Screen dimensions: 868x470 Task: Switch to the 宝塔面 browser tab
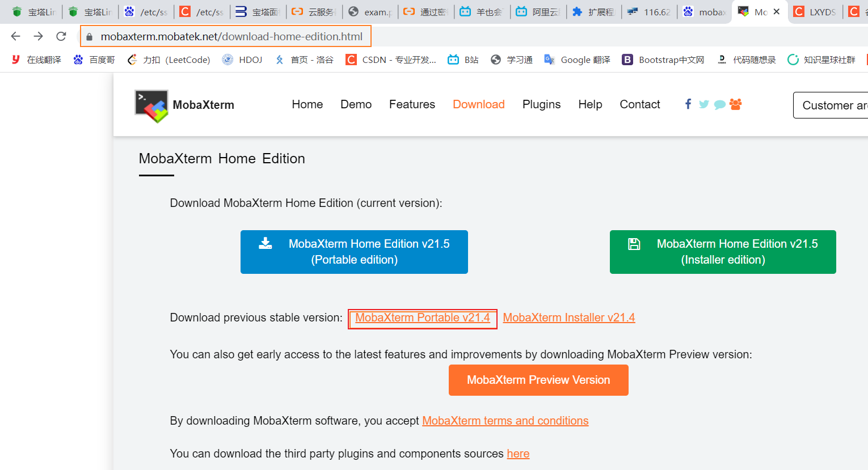pos(258,12)
